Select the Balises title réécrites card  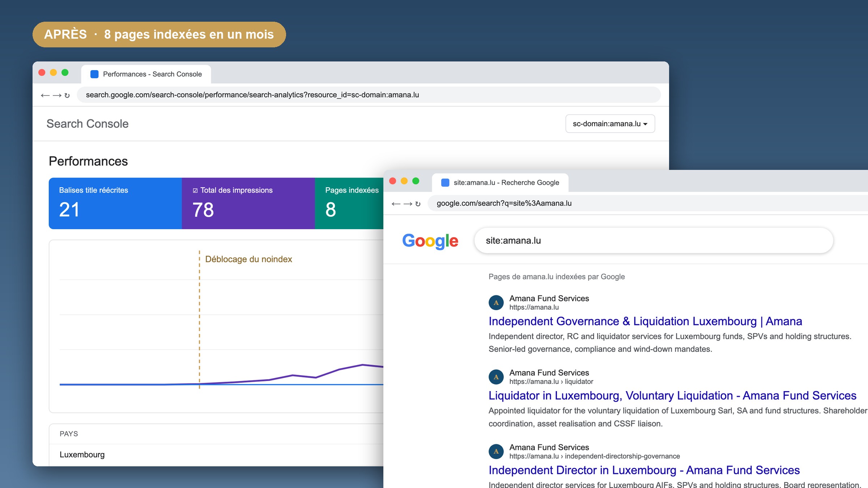[x=115, y=203]
